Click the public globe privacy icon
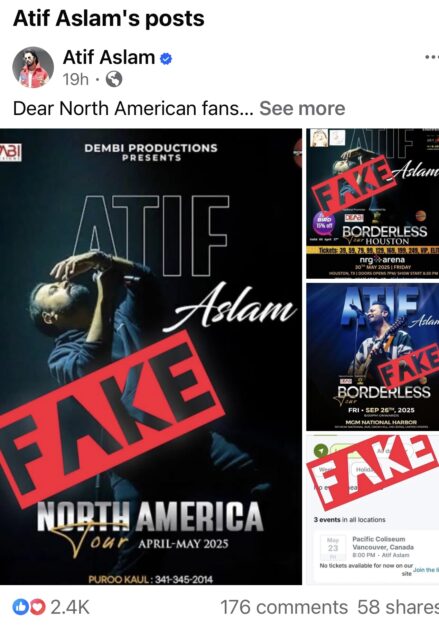 click(x=114, y=79)
